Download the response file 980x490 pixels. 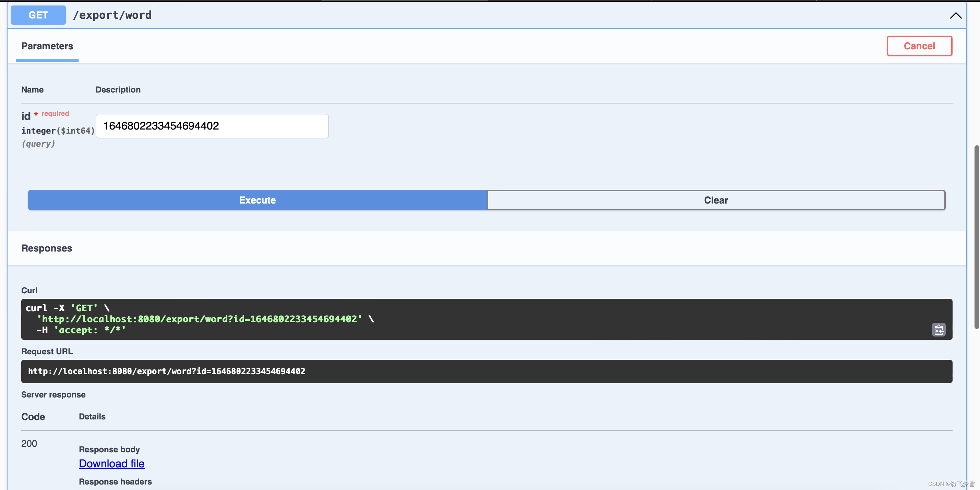[111, 463]
